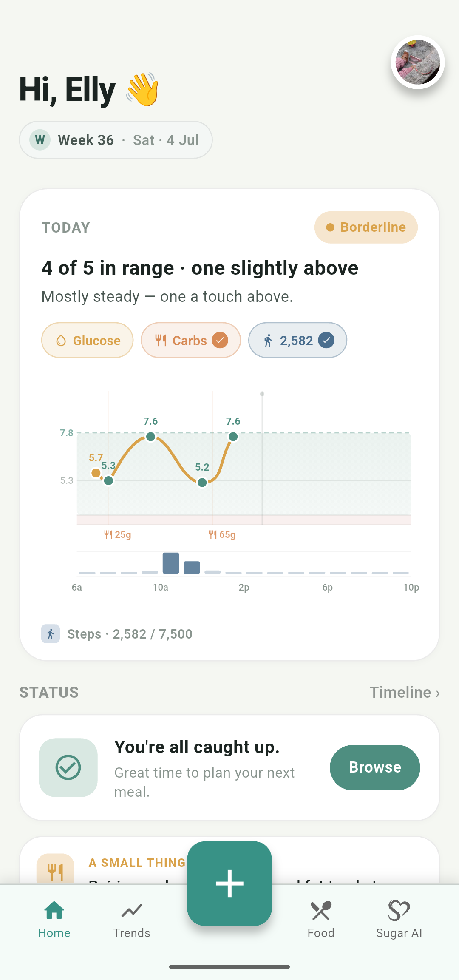Select the 5.7 orange glucose point
This screenshot has height=980, width=459.
tap(96, 473)
